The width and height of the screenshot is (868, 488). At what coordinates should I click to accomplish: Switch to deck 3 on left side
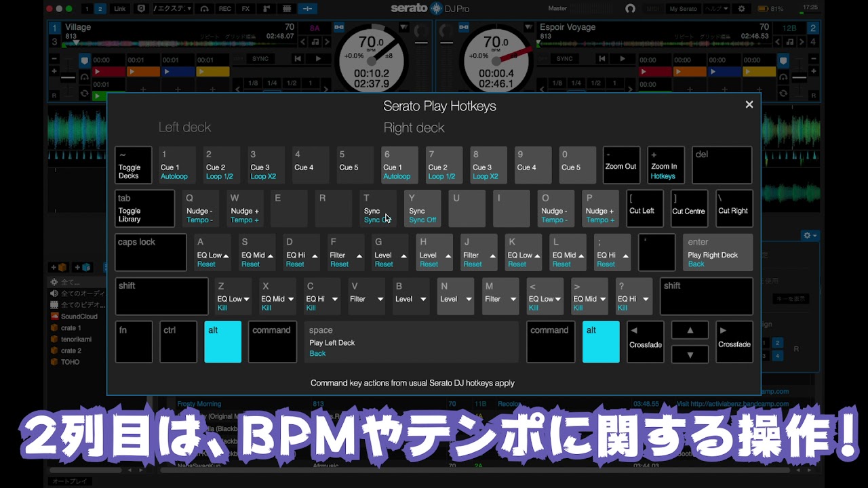(54, 42)
